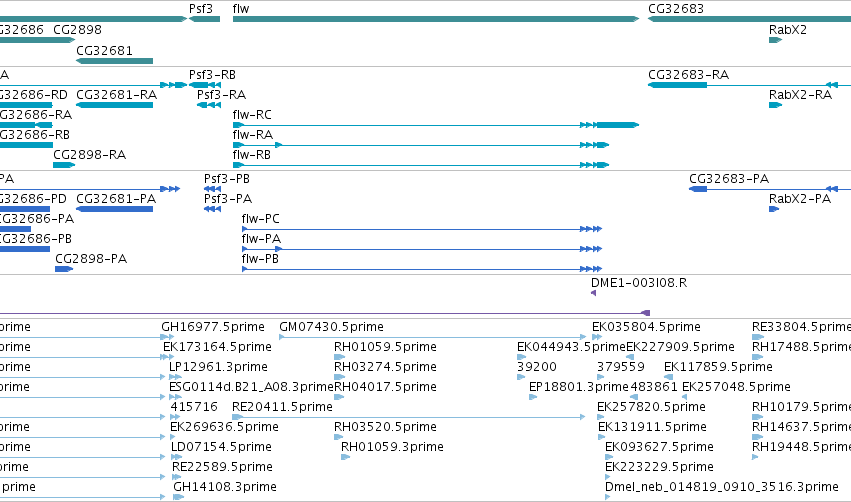Click the flw gene feature bar

436,19
